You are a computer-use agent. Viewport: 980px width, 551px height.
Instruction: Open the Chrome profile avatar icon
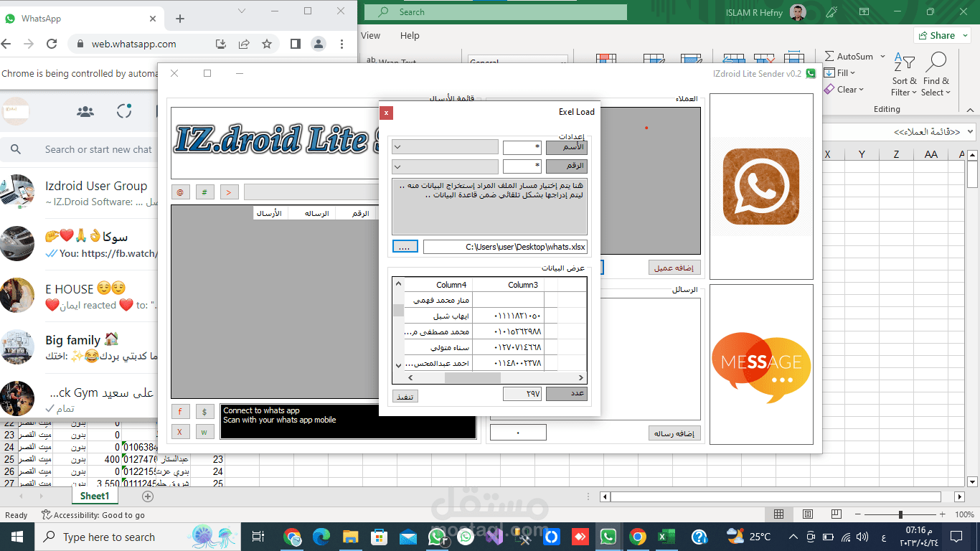click(318, 44)
